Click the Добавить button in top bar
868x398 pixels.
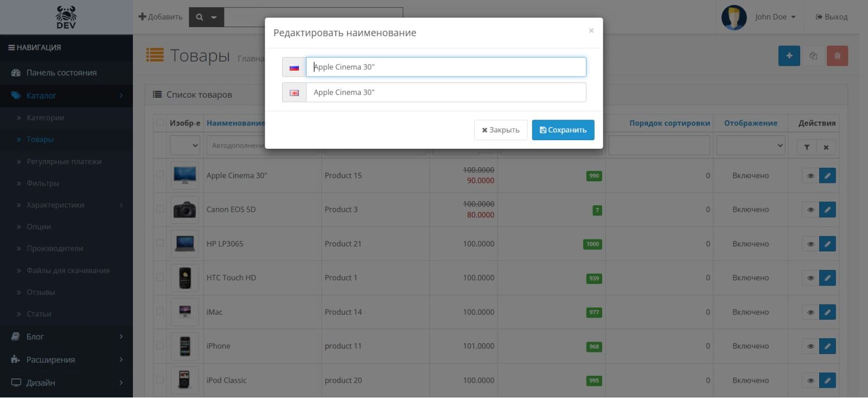pos(161,17)
